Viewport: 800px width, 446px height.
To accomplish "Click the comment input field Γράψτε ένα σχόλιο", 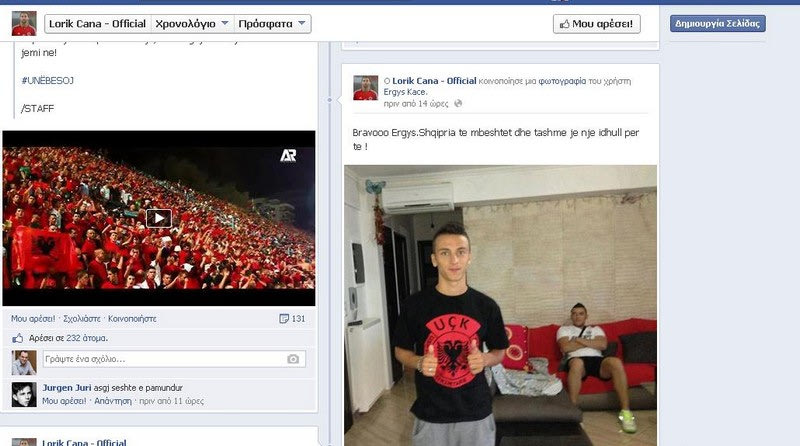I will coord(174,359).
